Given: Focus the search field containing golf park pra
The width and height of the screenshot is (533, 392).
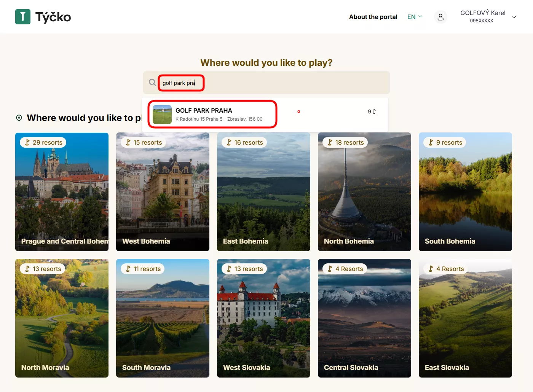Looking at the screenshot, I should tap(266, 83).
